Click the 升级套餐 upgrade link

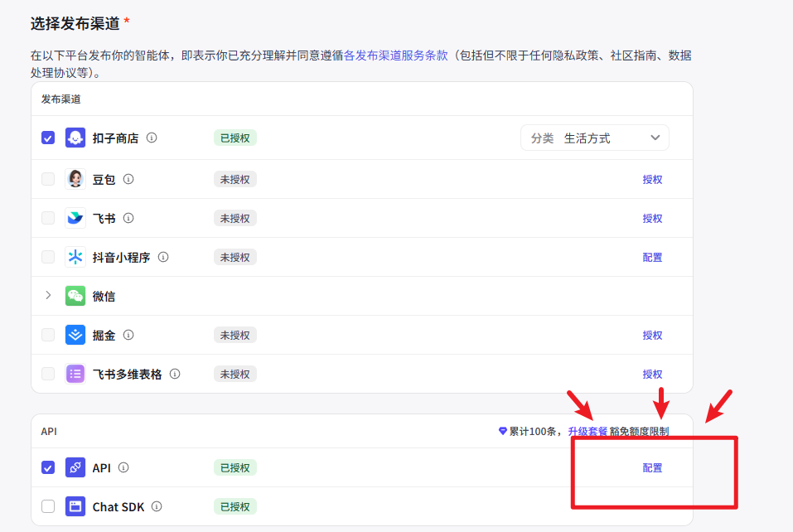587,431
